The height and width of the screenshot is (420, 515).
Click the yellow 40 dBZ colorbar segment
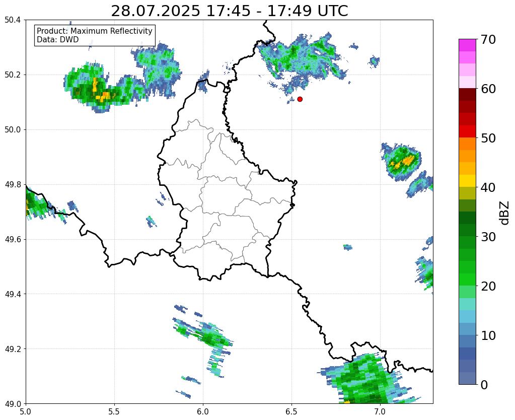[467, 181]
